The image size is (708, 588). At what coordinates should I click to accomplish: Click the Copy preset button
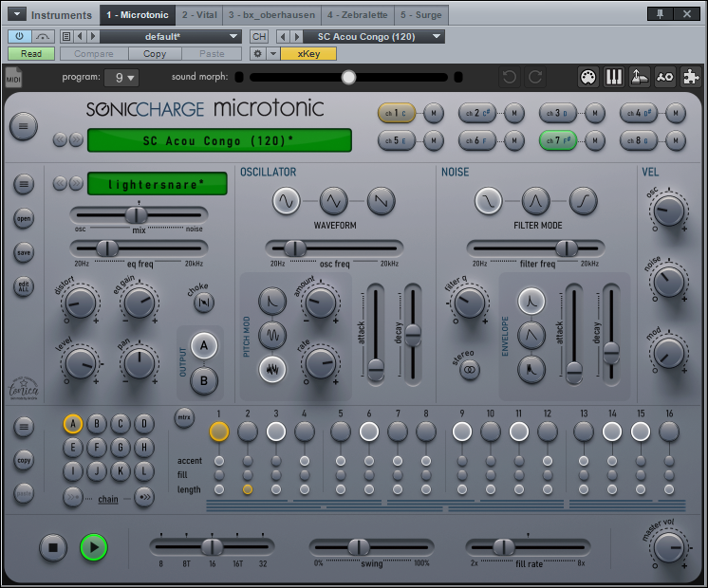(x=155, y=54)
